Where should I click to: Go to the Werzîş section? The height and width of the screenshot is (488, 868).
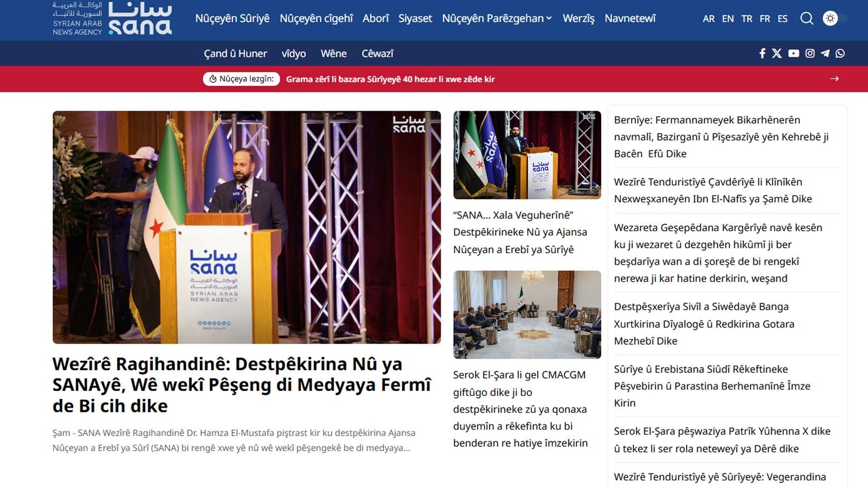point(578,18)
